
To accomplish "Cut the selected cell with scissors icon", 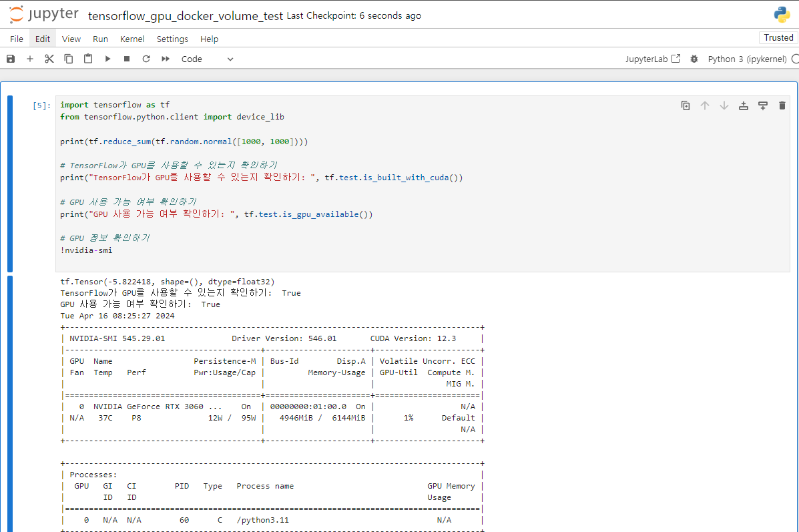I will (49, 59).
